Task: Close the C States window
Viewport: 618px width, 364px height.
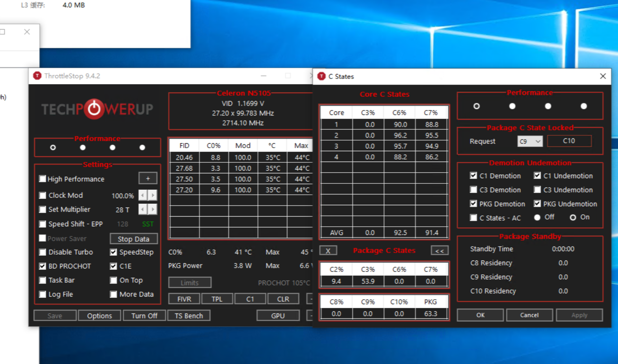Action: (603, 76)
